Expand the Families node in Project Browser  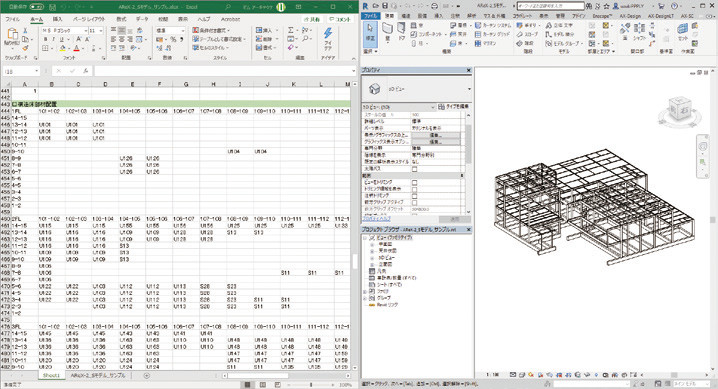coord(365,292)
